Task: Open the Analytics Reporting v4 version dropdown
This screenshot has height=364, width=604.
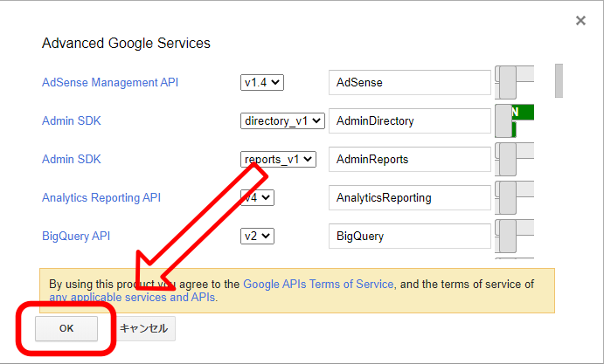Action: pos(258,198)
